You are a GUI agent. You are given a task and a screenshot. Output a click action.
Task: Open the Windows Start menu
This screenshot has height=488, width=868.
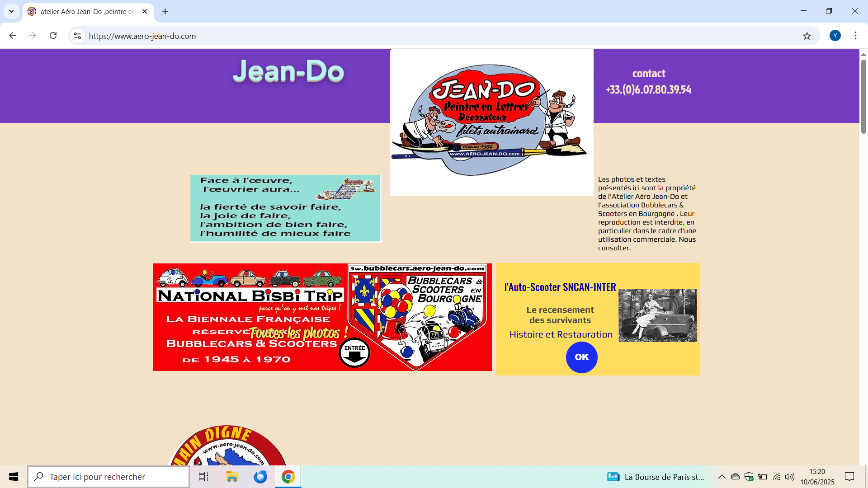click(x=14, y=477)
